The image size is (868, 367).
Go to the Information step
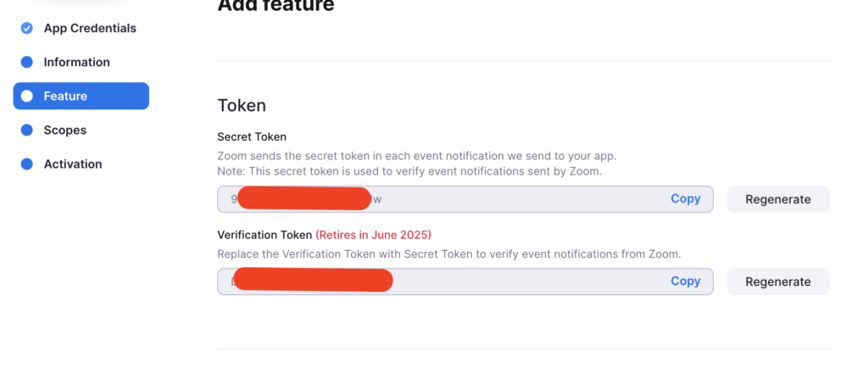coord(76,62)
